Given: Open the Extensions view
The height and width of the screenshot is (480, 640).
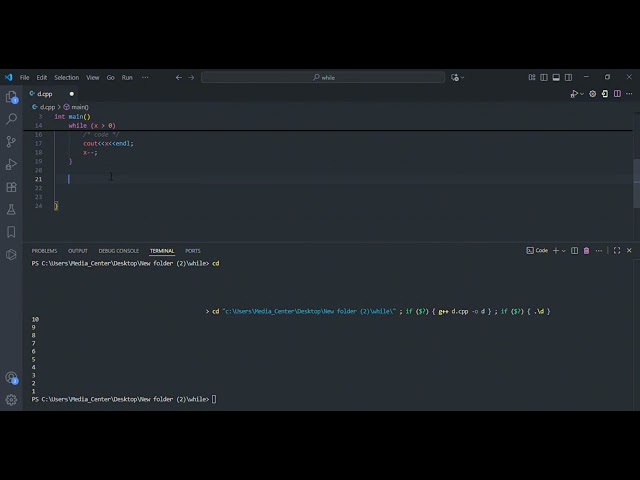Looking at the screenshot, I should (11, 187).
